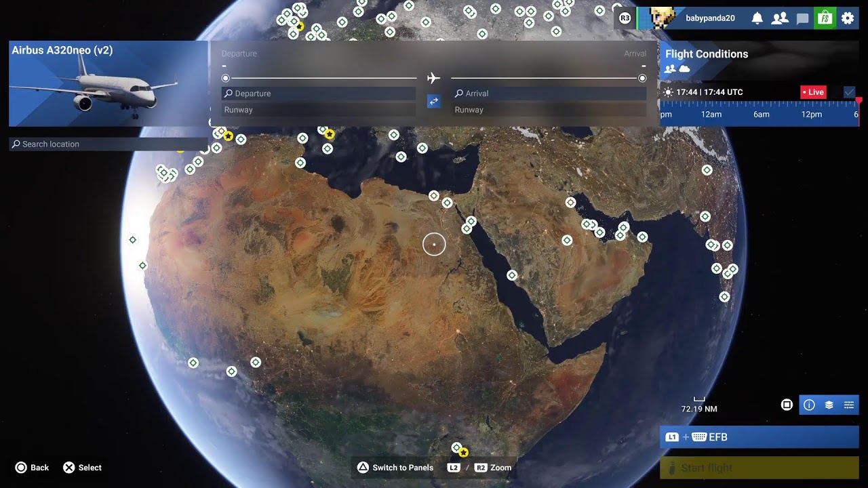Expand the Flight Conditions panel

[759, 60]
